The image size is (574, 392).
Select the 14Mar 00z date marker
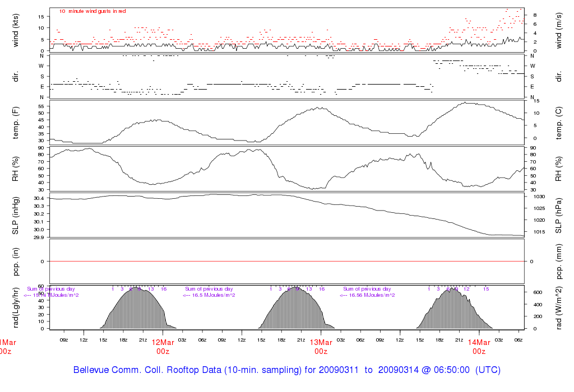pyautogui.click(x=479, y=347)
